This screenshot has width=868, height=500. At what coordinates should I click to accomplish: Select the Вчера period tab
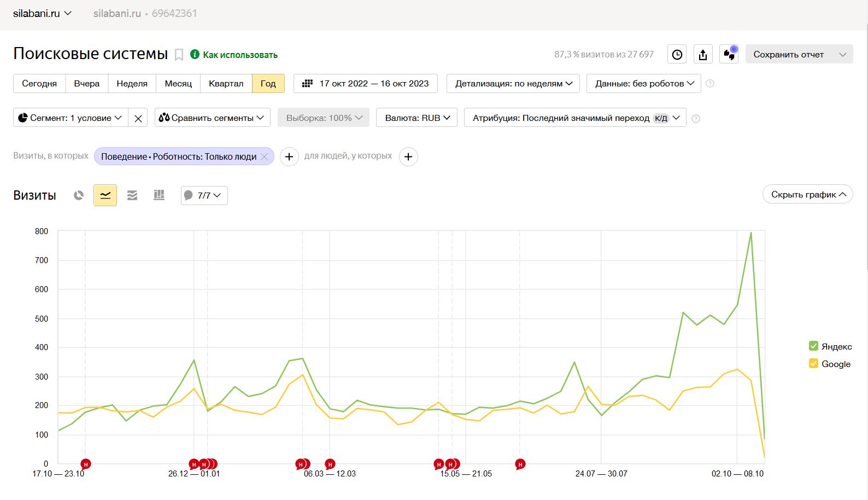[x=87, y=83]
